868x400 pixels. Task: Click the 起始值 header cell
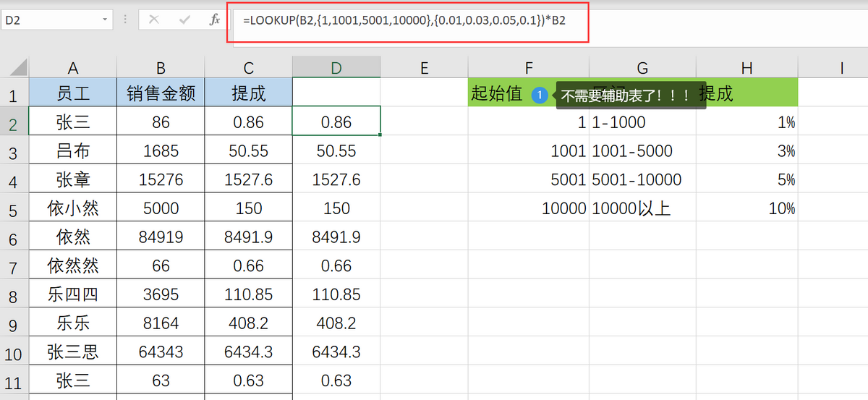point(529,93)
